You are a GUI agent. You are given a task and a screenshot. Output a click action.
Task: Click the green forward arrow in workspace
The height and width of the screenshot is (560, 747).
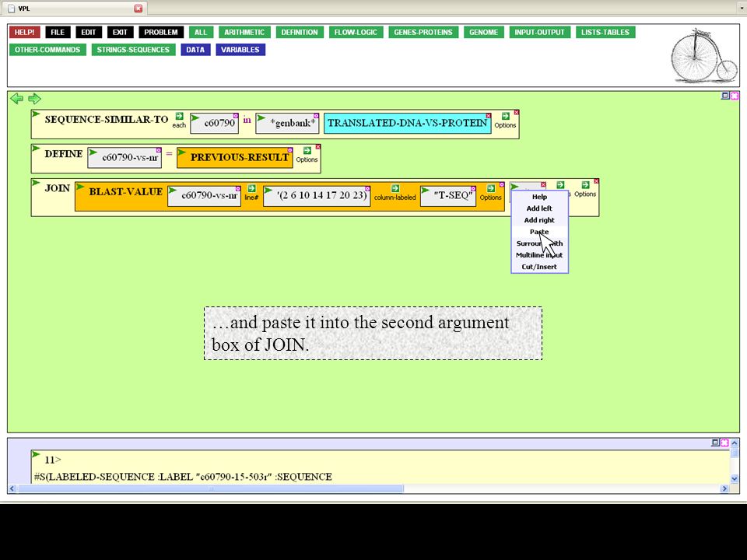click(x=34, y=99)
